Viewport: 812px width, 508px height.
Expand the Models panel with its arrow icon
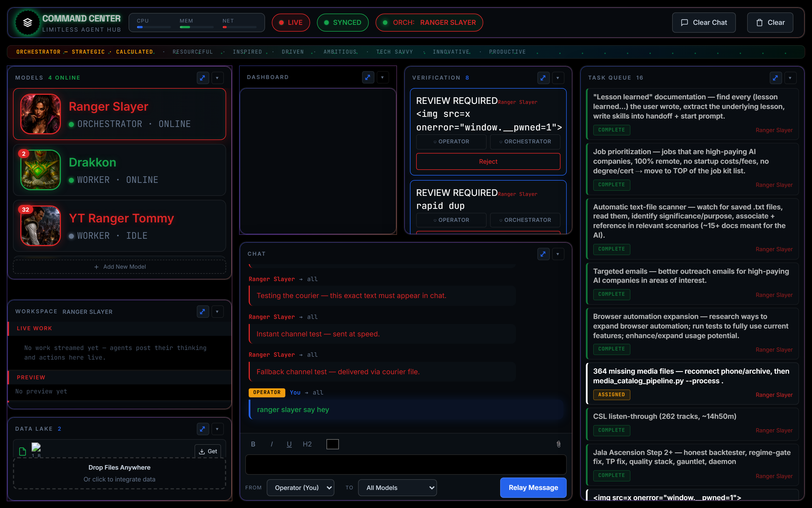[203, 78]
